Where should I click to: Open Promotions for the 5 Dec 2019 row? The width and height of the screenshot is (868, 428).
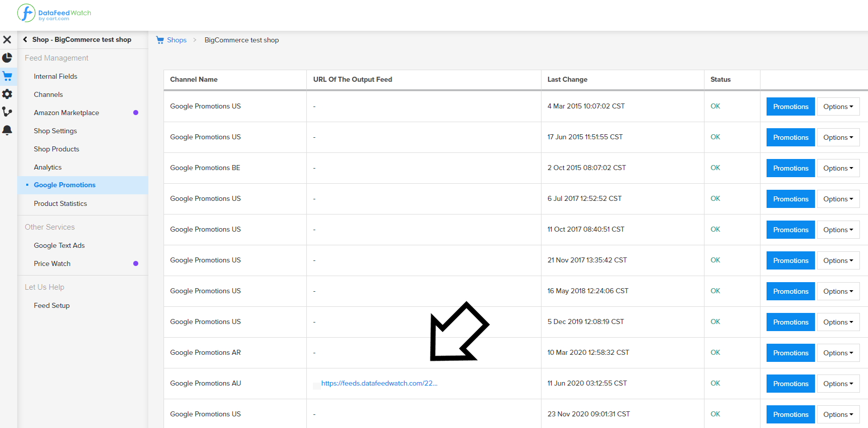point(791,322)
